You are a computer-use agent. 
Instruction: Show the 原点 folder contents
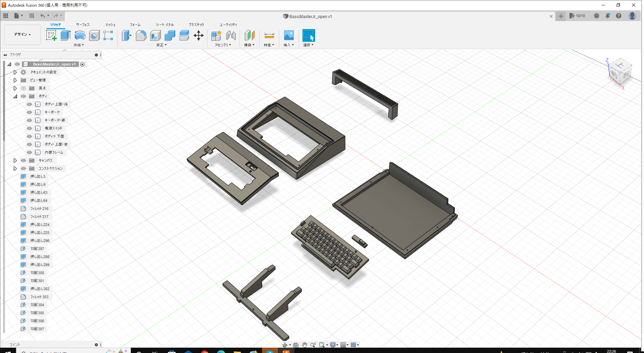tap(15, 88)
